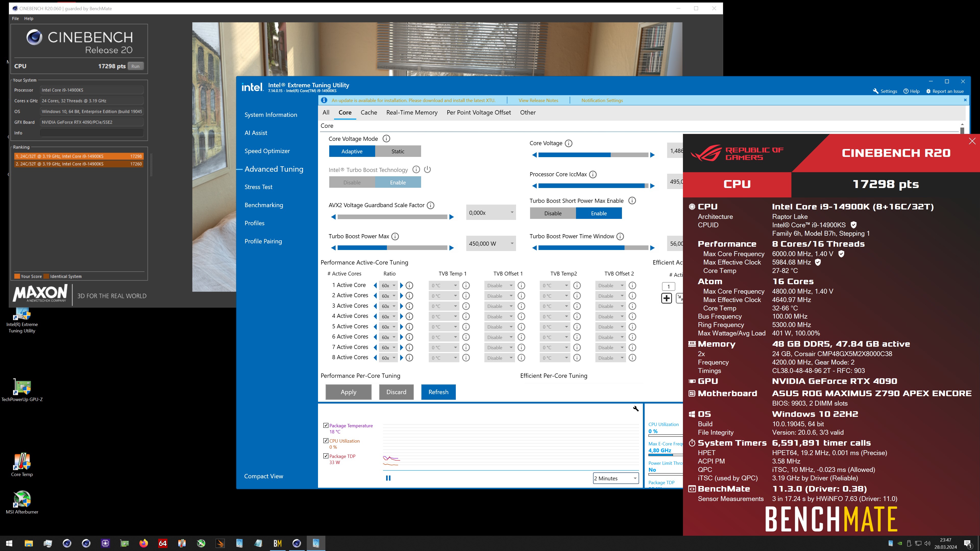Show info for Core Voltage
Screen dimensions: 980x551
coord(568,143)
